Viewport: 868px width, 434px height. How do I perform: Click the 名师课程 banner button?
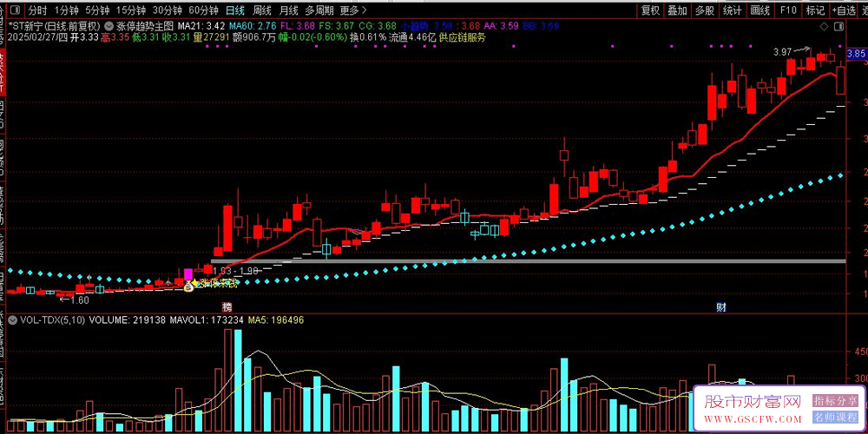tap(834, 417)
